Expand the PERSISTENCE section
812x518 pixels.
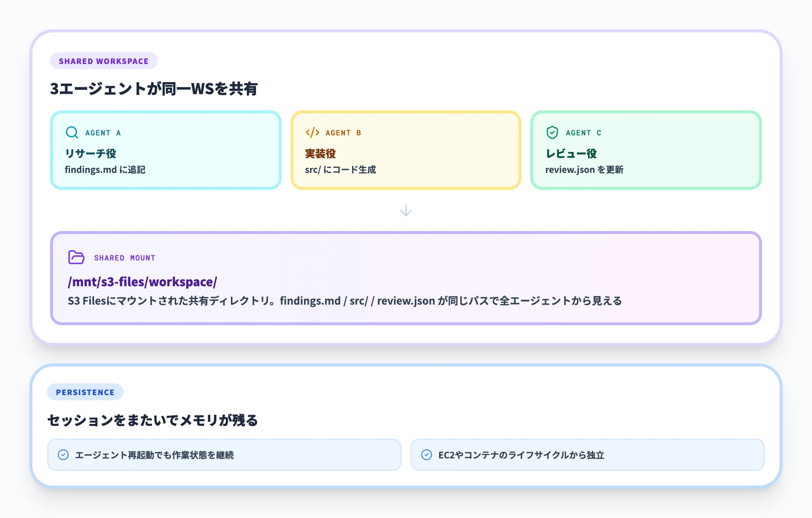point(85,392)
